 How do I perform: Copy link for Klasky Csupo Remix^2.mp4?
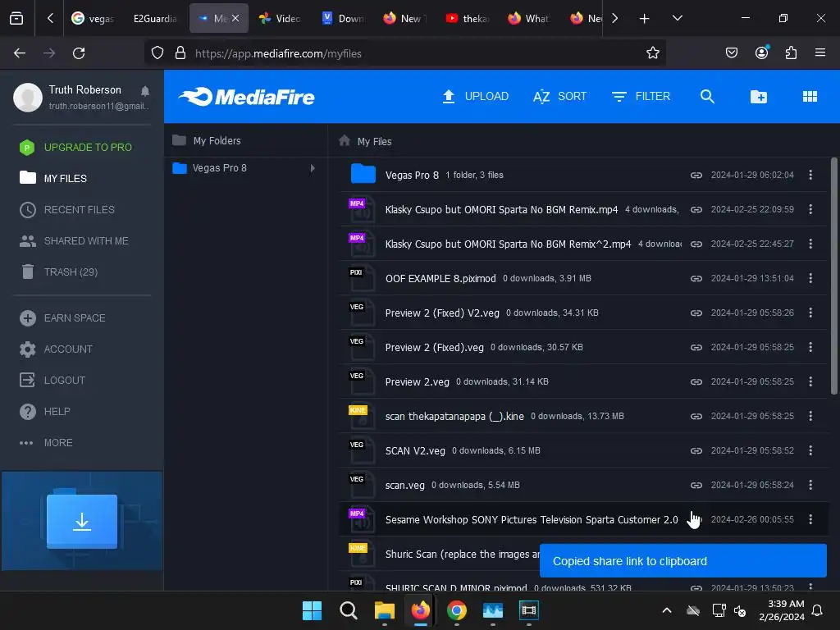696,244
